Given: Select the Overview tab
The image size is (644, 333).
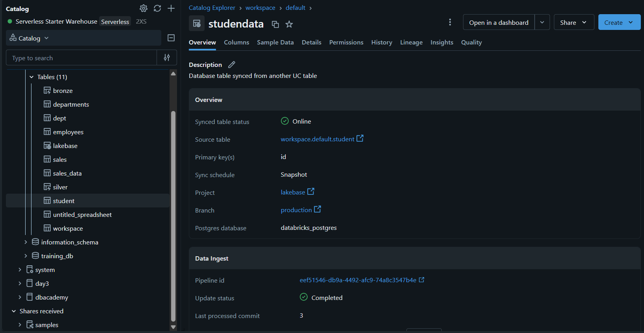Looking at the screenshot, I should pyautogui.click(x=202, y=42).
